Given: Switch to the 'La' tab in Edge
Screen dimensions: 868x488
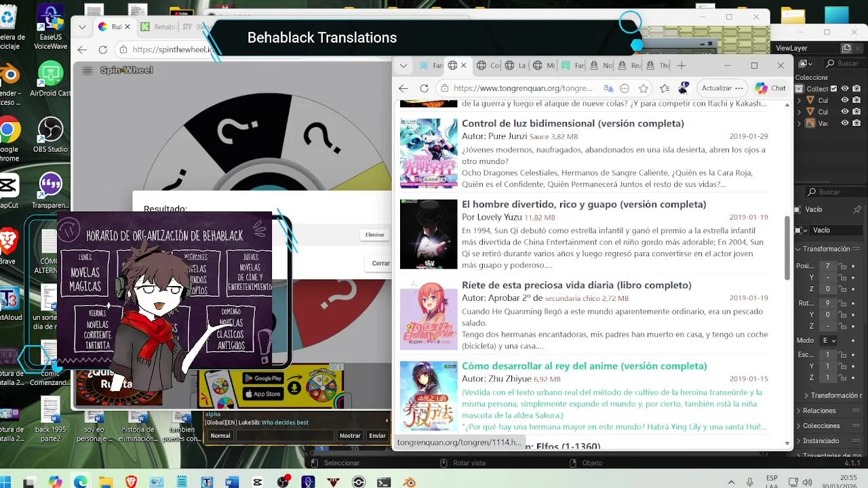Looking at the screenshot, I should (x=516, y=66).
